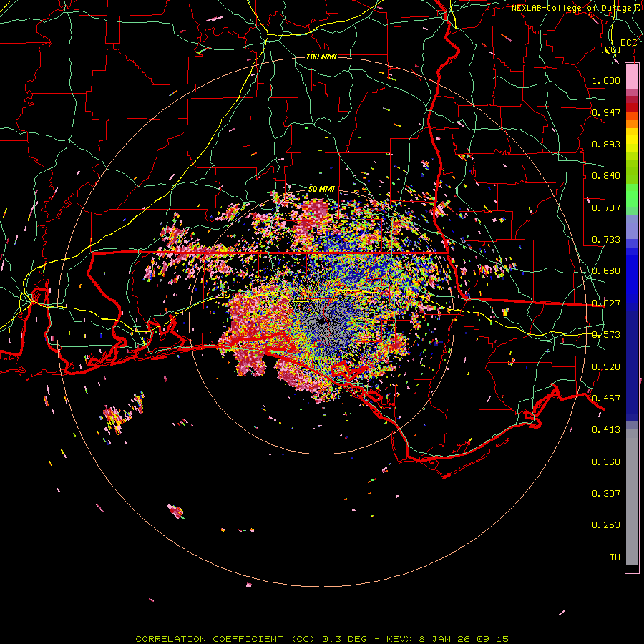Click the DCC label above the color scale
The image size is (644, 644).
[x=628, y=43]
